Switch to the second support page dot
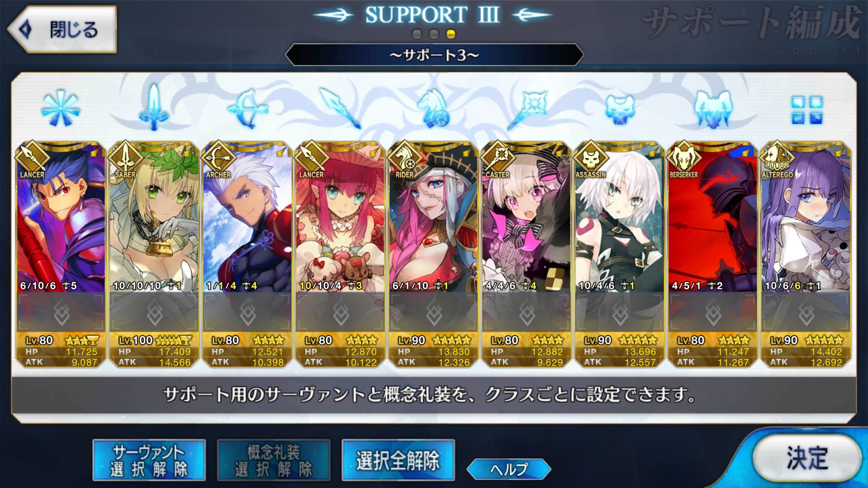The height and width of the screenshot is (488, 868). click(434, 34)
